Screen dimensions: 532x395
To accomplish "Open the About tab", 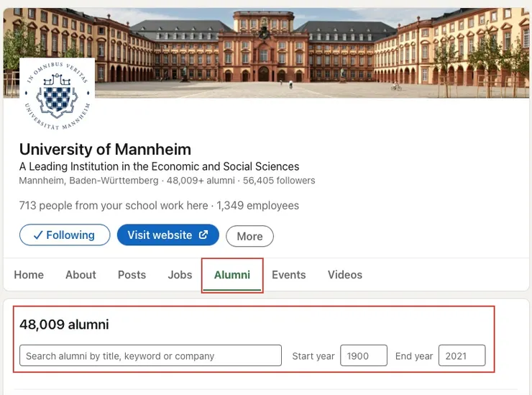I will 81,275.
